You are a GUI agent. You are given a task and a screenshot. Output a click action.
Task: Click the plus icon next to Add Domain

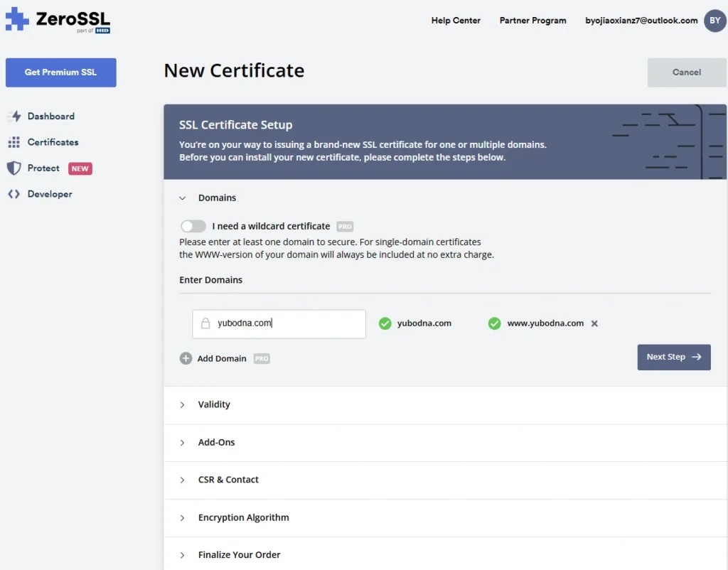click(x=185, y=358)
